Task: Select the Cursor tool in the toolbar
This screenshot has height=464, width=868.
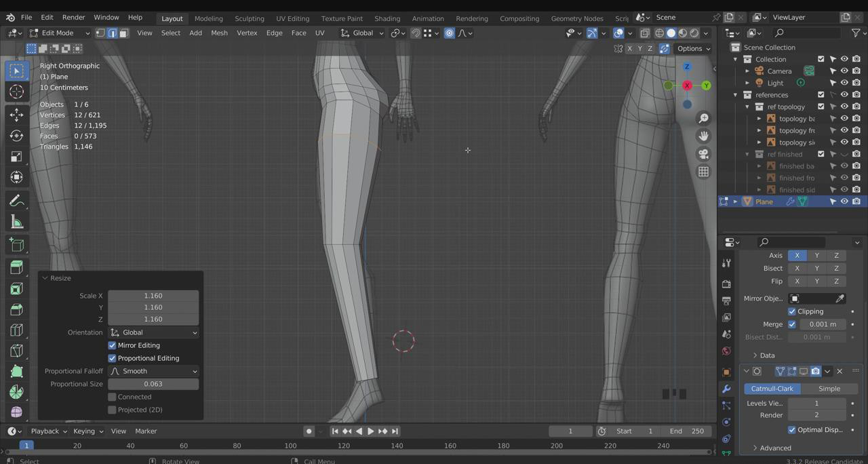Action: coord(17,92)
